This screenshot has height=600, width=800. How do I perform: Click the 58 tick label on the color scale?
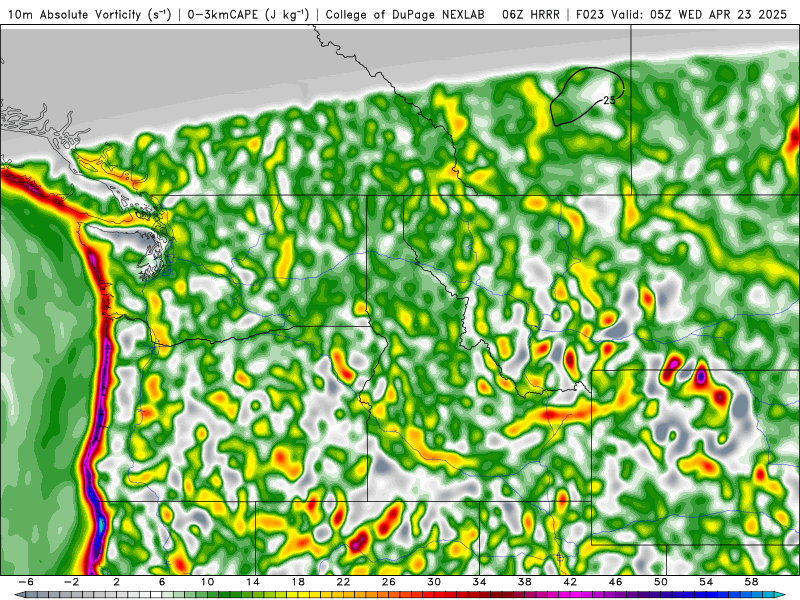(752, 582)
